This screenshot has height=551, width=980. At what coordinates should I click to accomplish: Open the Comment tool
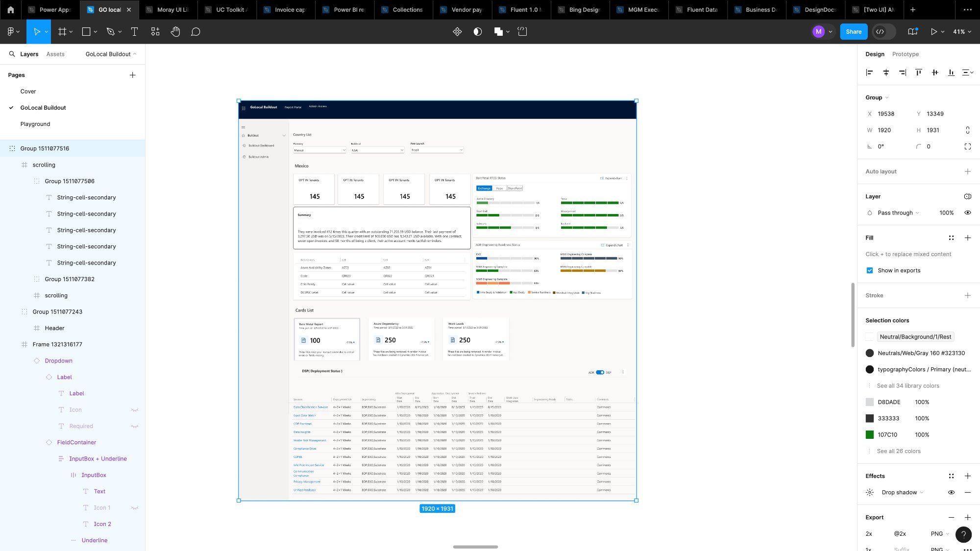point(196,31)
